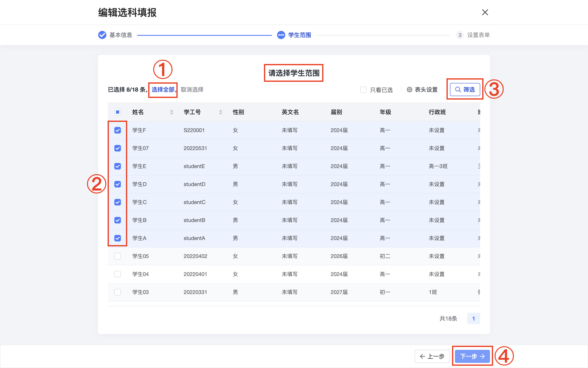Select pagination page 1
Viewport: 588px width, 368px height.
point(473,318)
